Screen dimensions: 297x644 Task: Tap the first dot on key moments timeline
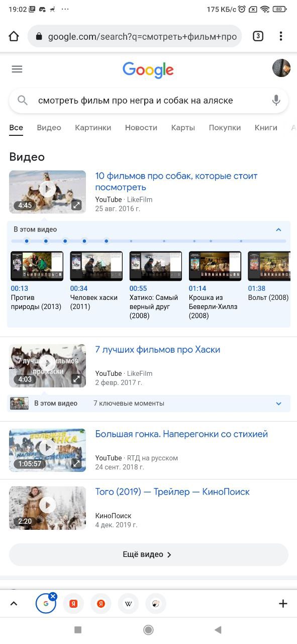tap(27, 241)
